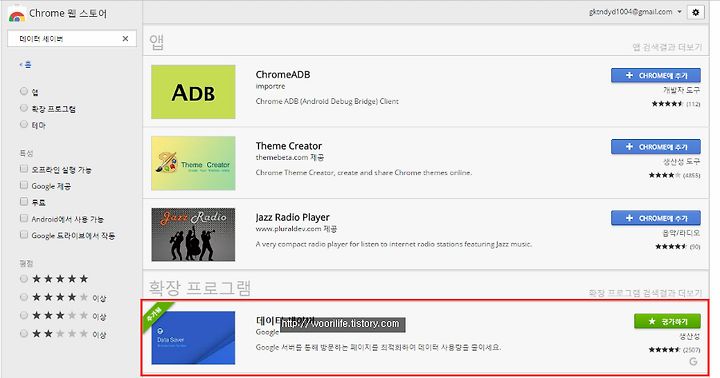720x378 pixels.
Task: Check the 무료 filter
Action: click(24, 201)
